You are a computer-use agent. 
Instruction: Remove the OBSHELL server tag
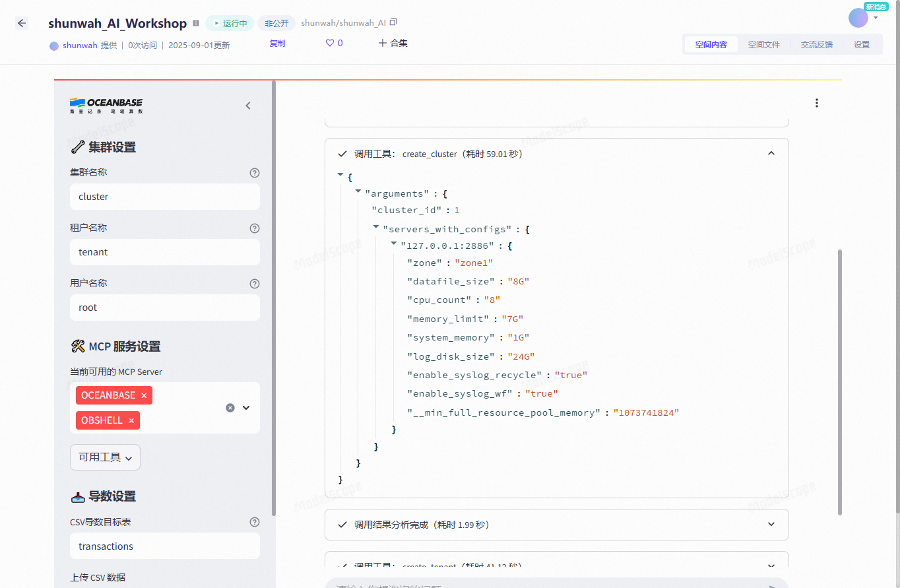tap(131, 420)
